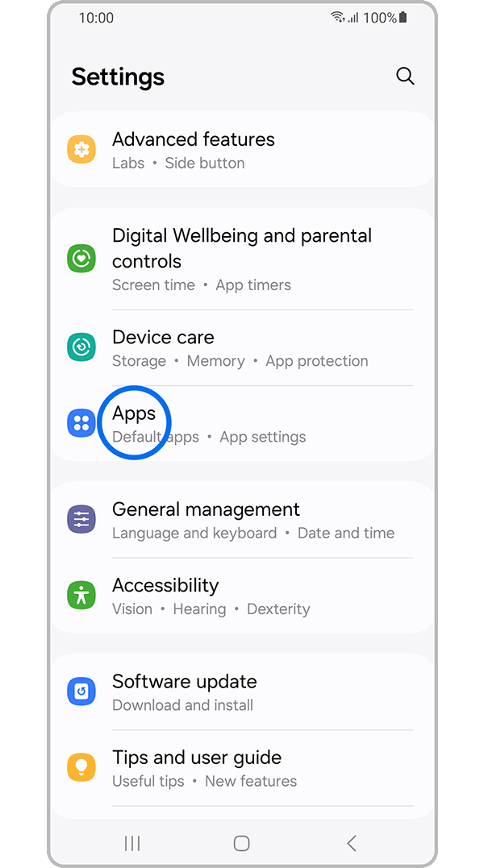Tap the blue Software update icon
The image size is (484, 868).
[x=81, y=691]
